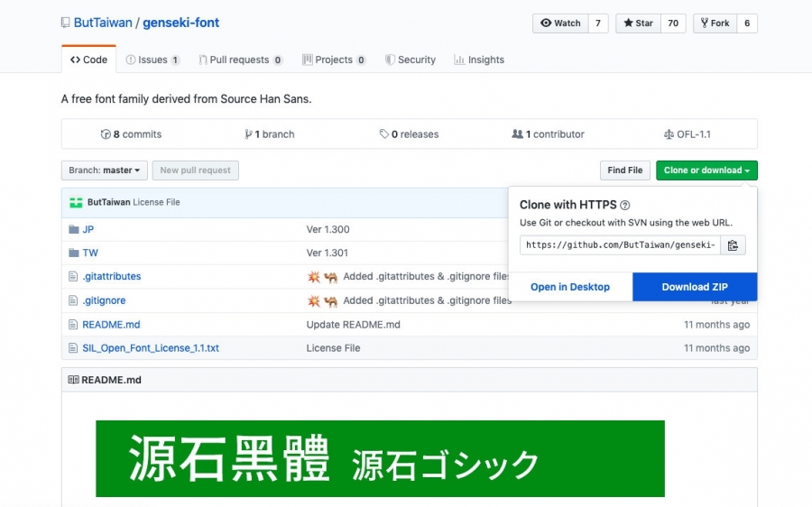Collapse the Clone or download dropdown
The width and height of the screenshot is (812, 507).
[x=706, y=171]
